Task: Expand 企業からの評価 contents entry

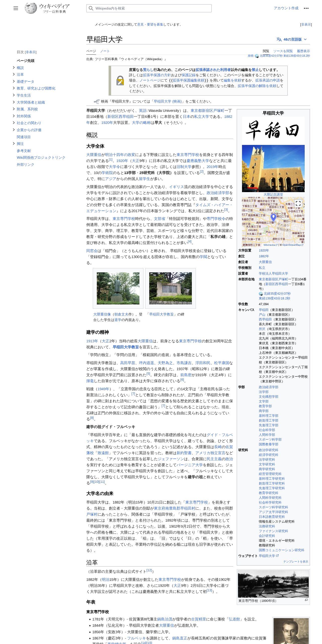Action: [x=14, y=130]
